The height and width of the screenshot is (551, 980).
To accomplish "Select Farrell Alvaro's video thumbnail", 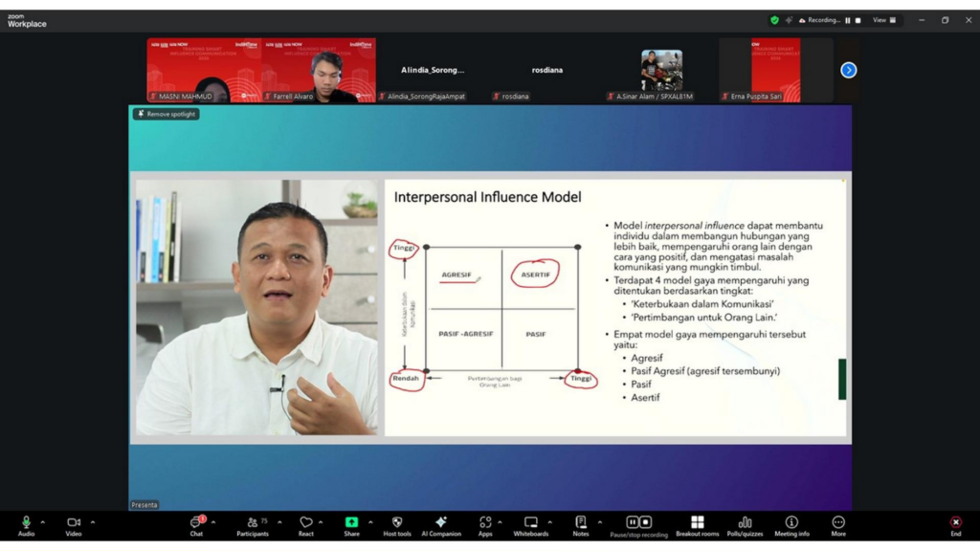I will [319, 70].
